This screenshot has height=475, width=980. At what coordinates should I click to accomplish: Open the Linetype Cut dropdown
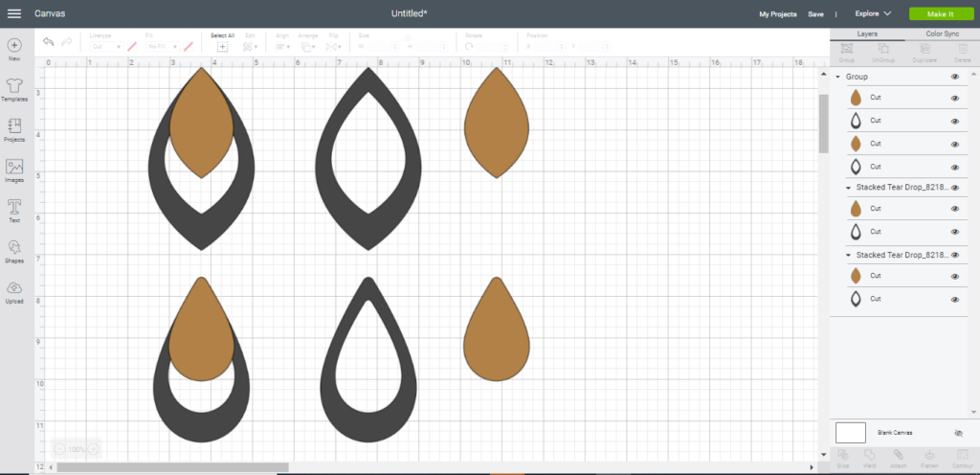click(106, 47)
